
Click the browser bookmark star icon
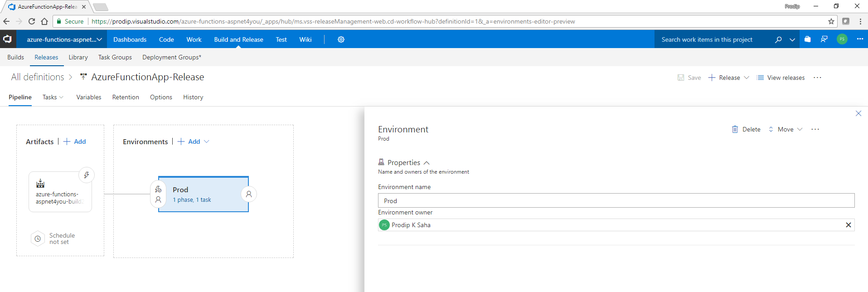831,21
